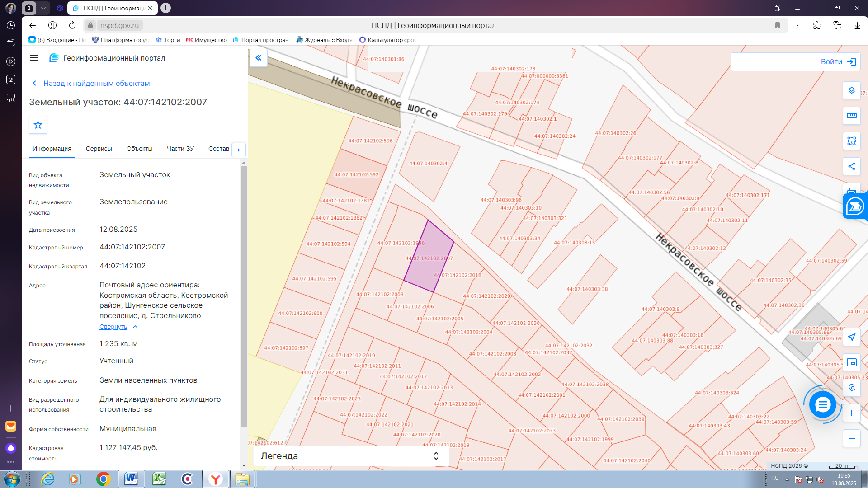Open Excel from the Windows taskbar

159,479
